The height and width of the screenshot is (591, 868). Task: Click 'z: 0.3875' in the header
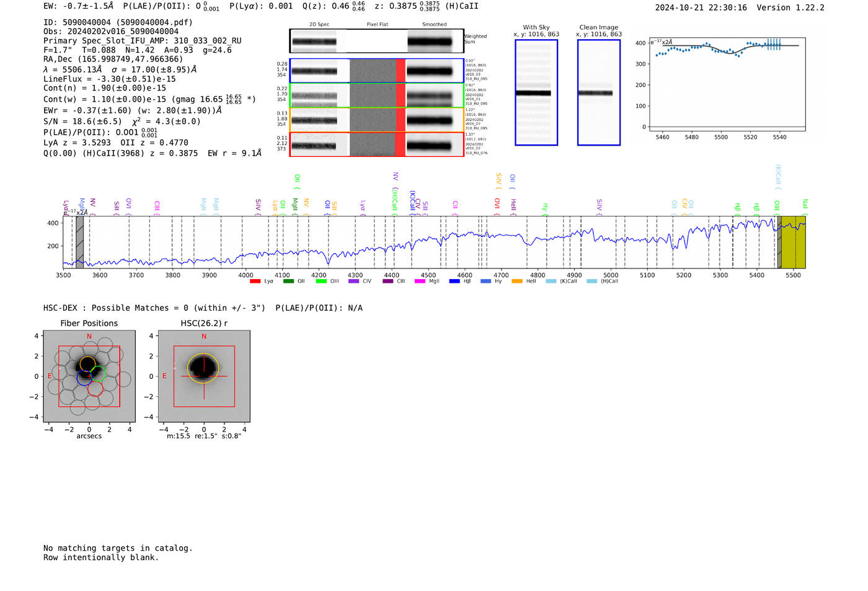[x=407, y=6]
